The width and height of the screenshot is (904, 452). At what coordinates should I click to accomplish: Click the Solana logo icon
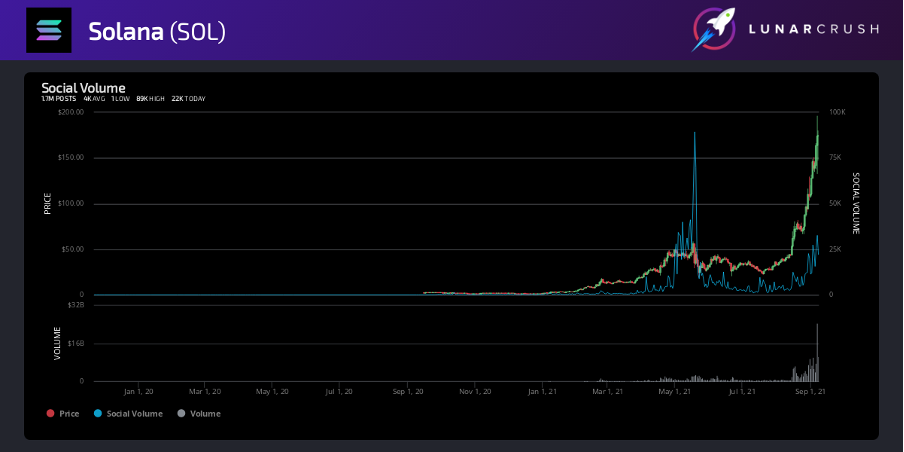(x=49, y=31)
